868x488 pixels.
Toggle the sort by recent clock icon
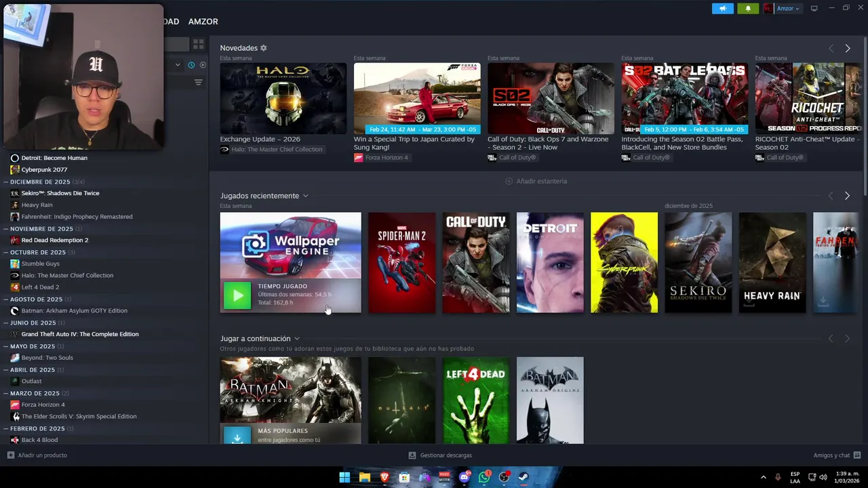click(x=191, y=65)
